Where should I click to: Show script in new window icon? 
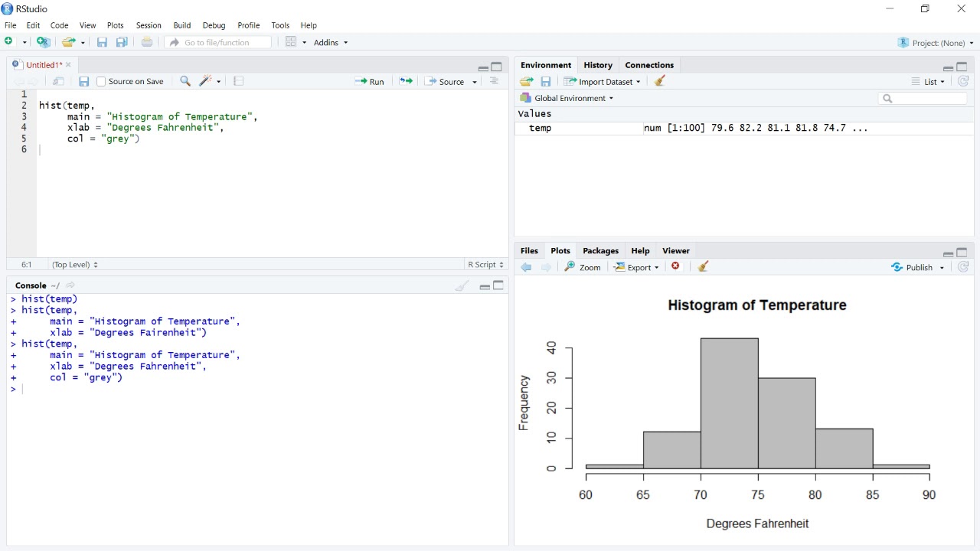click(58, 81)
